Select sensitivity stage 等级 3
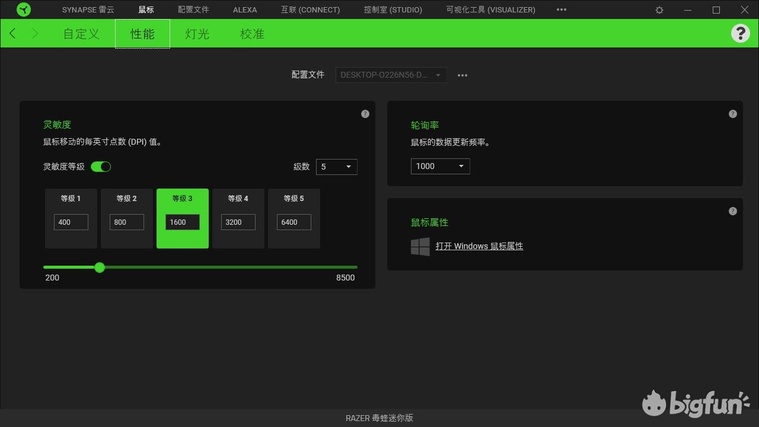Viewport: 759px width, 427px height. (182, 218)
